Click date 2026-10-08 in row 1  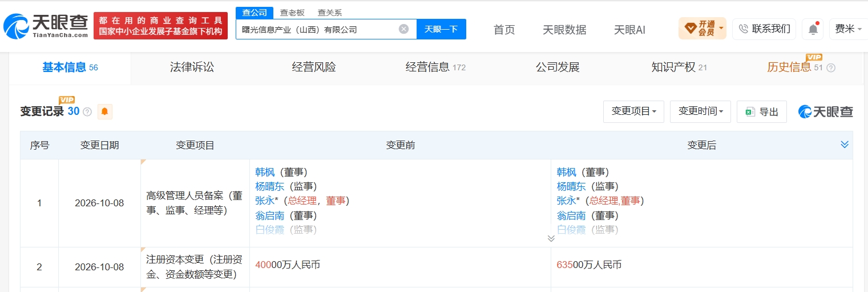coord(99,203)
